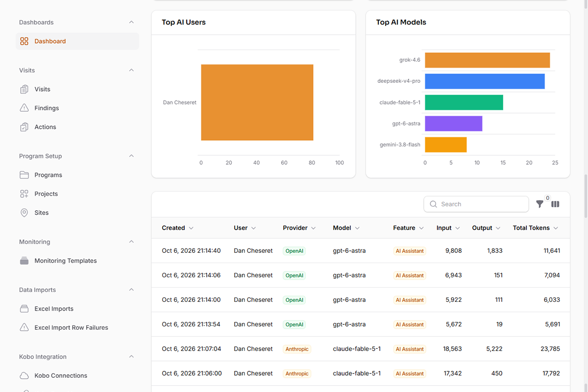The image size is (588, 392).
Task: Click the Dan Cheseret bar in Top AI Users
Action: pyautogui.click(x=257, y=102)
